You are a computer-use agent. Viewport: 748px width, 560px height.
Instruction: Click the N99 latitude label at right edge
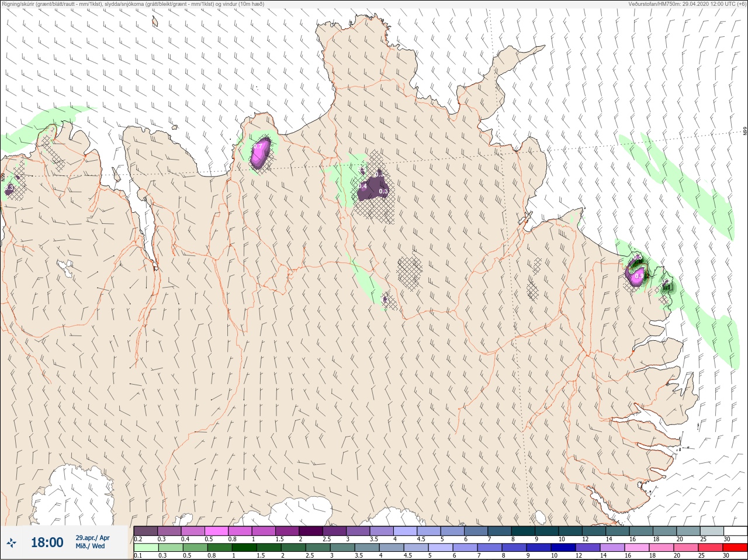(x=745, y=132)
